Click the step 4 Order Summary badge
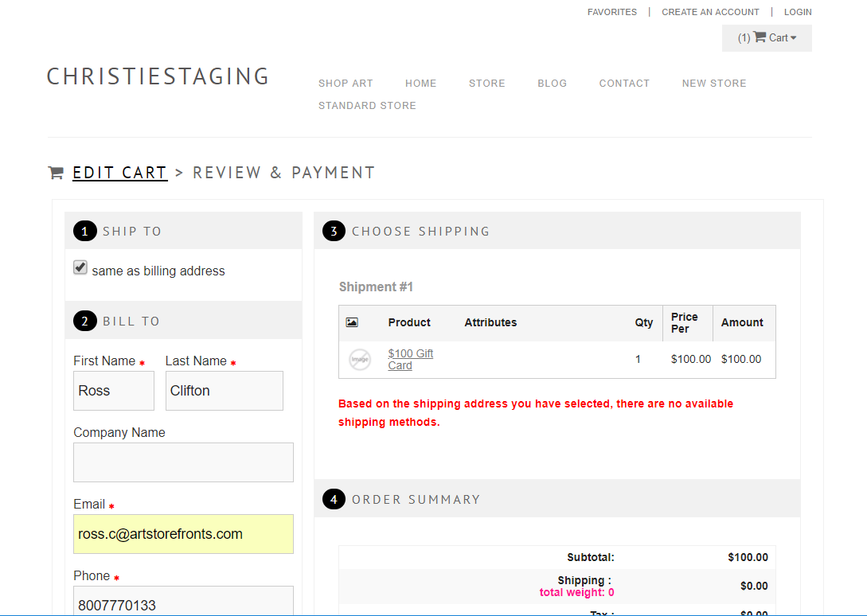Image resolution: width=867 pixels, height=616 pixels. coord(334,500)
